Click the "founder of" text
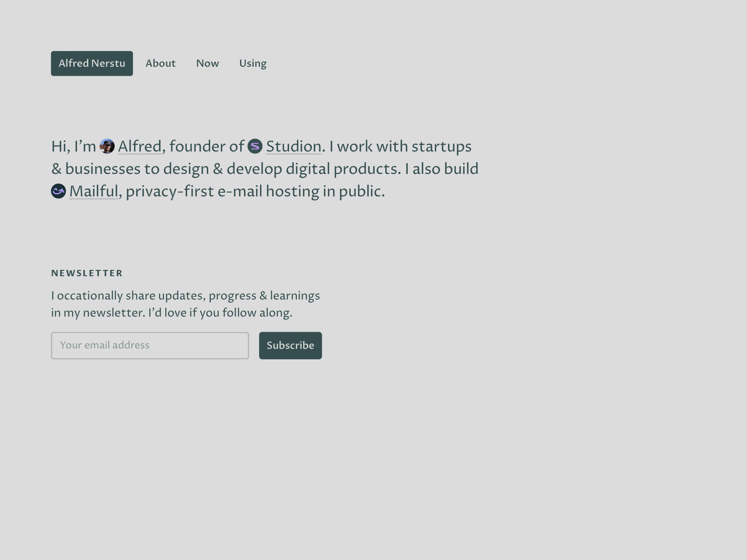Viewport: 747px width, 560px height. coord(207,146)
